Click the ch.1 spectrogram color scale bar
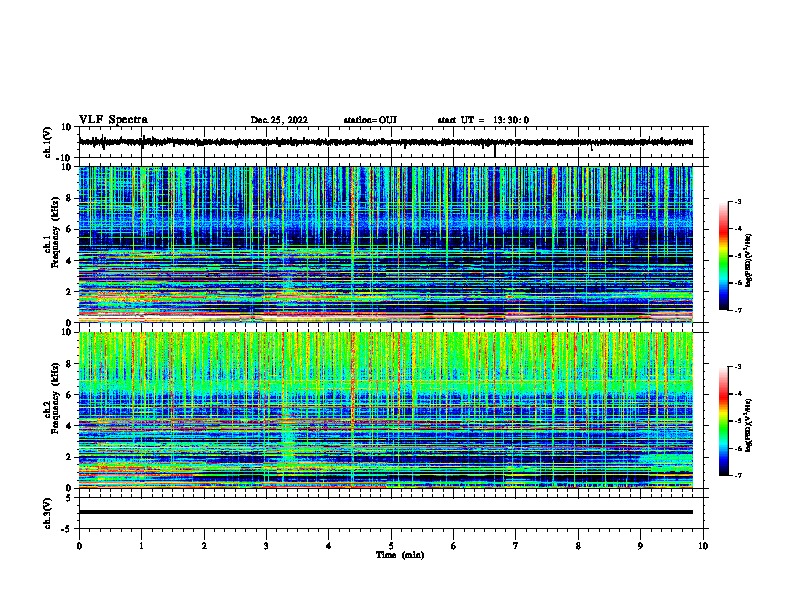The width and height of the screenshot is (792, 612). click(x=723, y=256)
